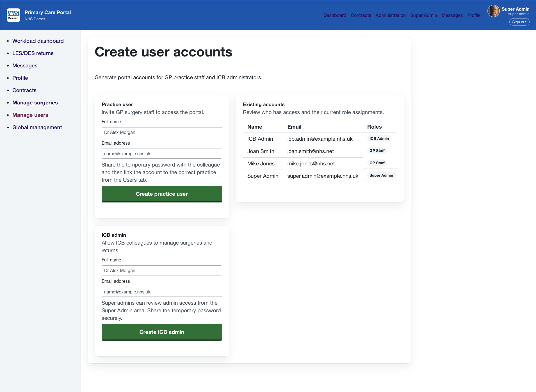Click the ICB admin Email address field
This screenshot has height=392, width=536.
(162, 292)
